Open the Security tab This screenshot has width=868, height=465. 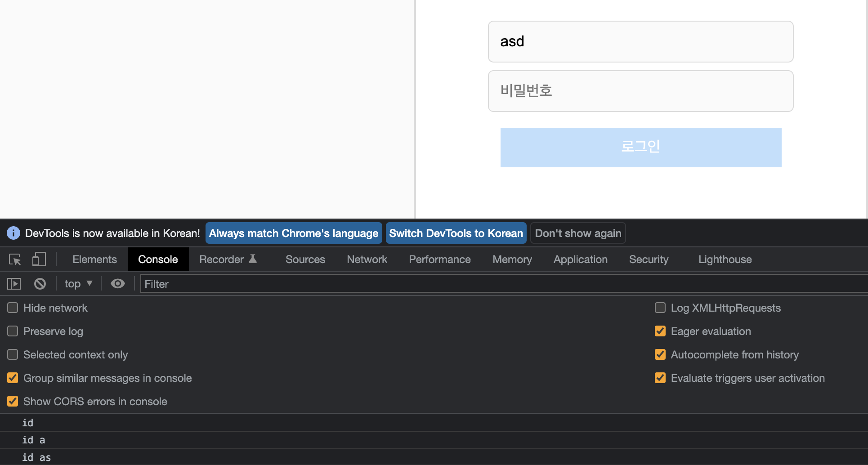pyautogui.click(x=649, y=259)
